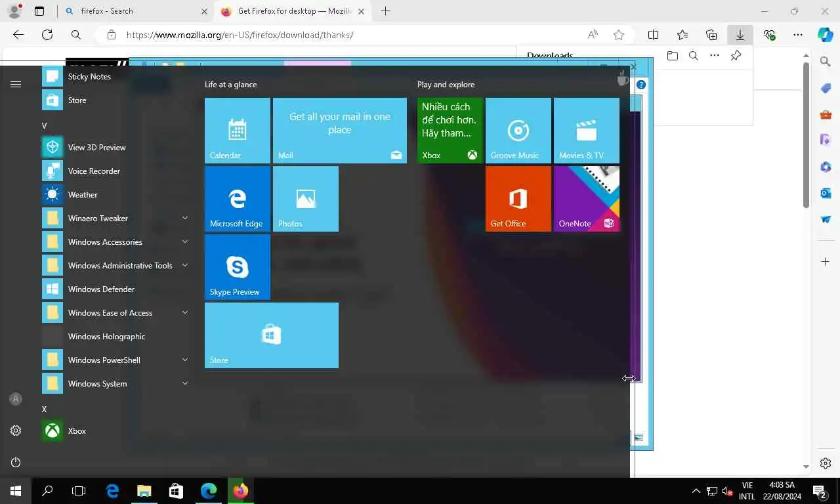840x504 pixels.
Task: Expand Windows PowerShell folder
Action: 115,360
